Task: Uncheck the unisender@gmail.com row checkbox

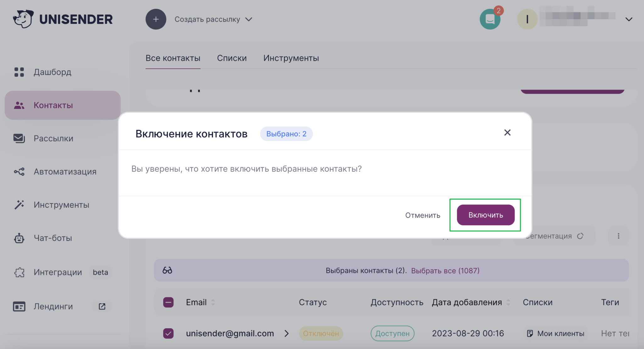Action: [x=168, y=333]
